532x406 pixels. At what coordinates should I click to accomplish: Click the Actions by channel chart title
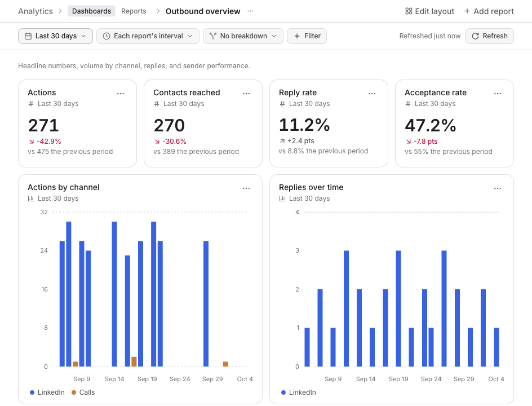[64, 187]
